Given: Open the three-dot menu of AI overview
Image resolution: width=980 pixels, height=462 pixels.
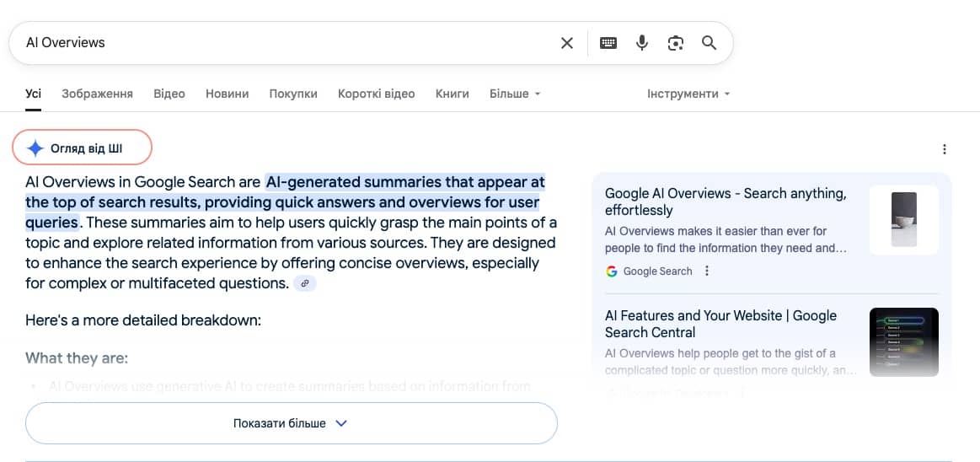Looking at the screenshot, I should pos(944,149).
